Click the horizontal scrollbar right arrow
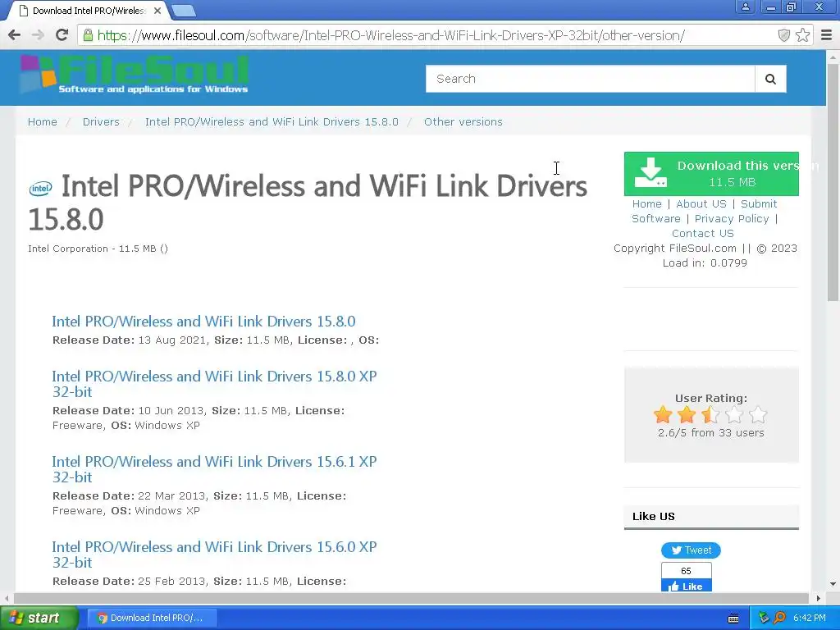This screenshot has width=840, height=630. coord(818,598)
